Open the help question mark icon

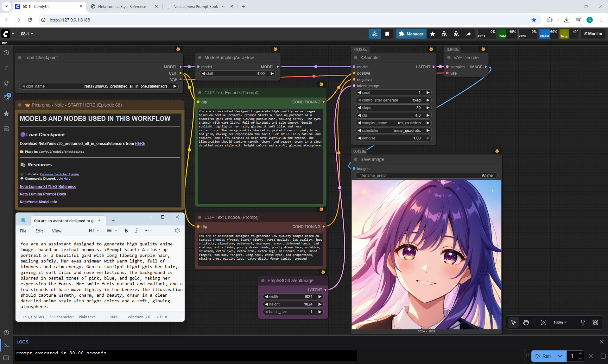tap(6, 332)
